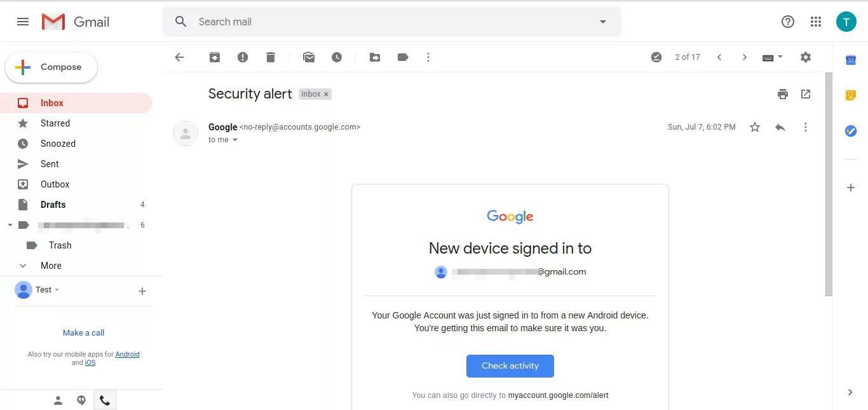Open the Move to folder icon
Screen dimensions: 868x410
coord(375,57)
